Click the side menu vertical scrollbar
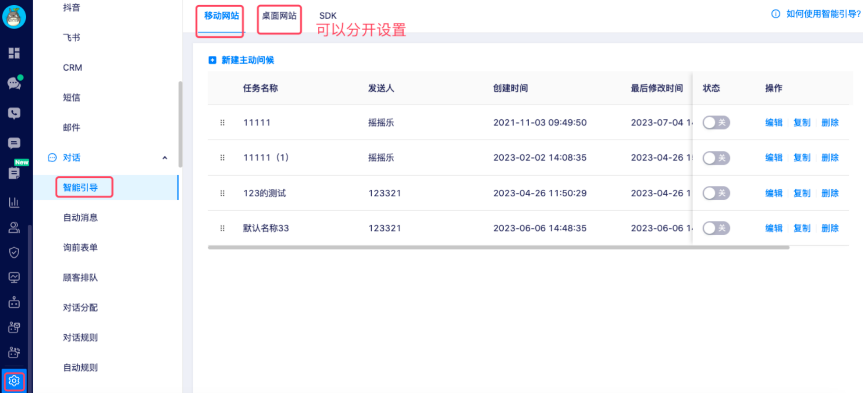Viewport: 868px width, 394px height. click(180, 124)
